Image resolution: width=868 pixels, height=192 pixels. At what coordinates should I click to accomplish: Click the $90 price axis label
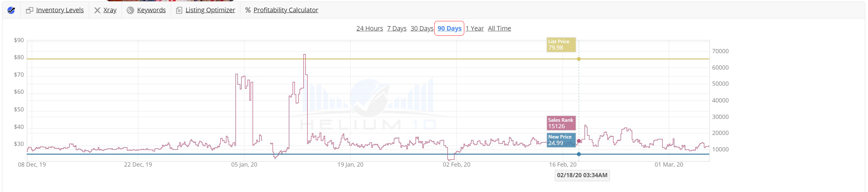[19, 40]
